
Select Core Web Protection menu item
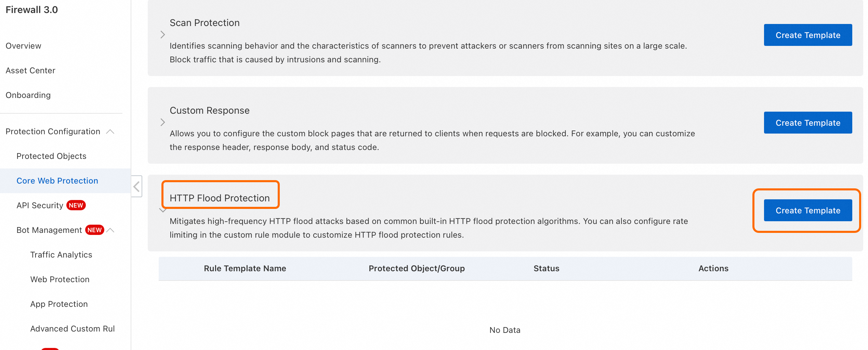click(57, 181)
